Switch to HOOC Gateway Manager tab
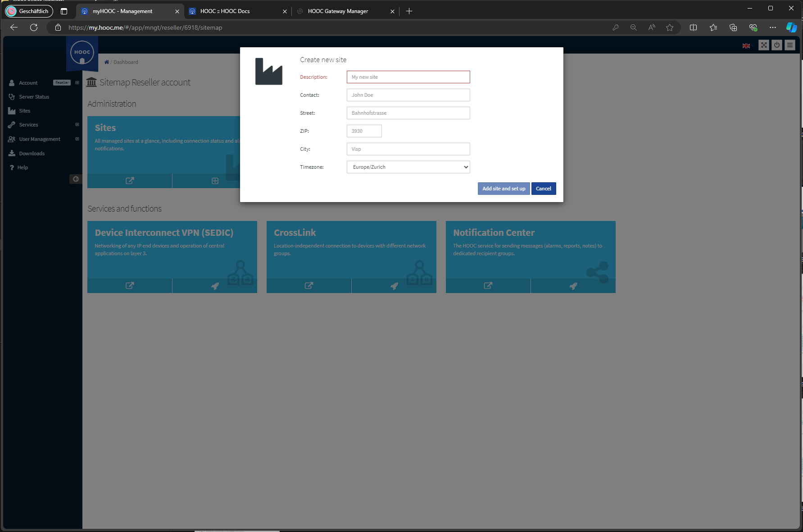This screenshot has width=803, height=532. click(338, 11)
